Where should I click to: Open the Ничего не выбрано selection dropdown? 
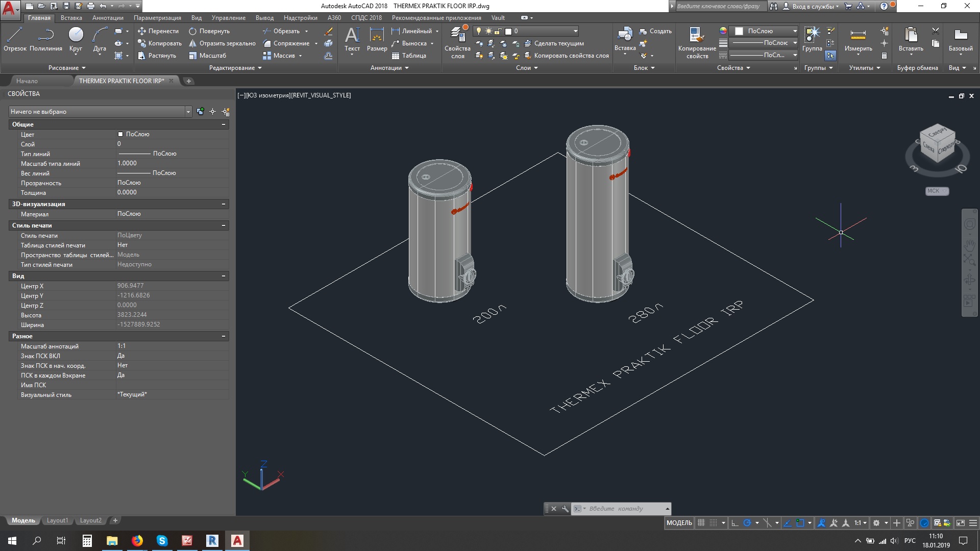tap(100, 112)
